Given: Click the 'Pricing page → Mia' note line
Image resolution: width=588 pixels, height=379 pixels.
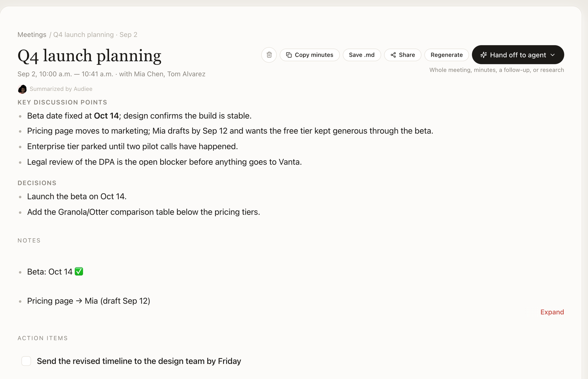Looking at the screenshot, I should 89,301.
